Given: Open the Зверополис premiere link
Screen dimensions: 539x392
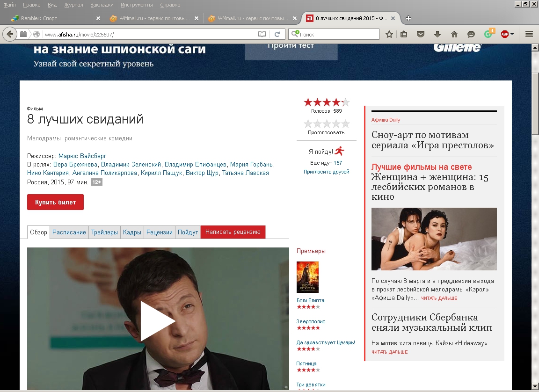Looking at the screenshot, I should click(x=311, y=321).
